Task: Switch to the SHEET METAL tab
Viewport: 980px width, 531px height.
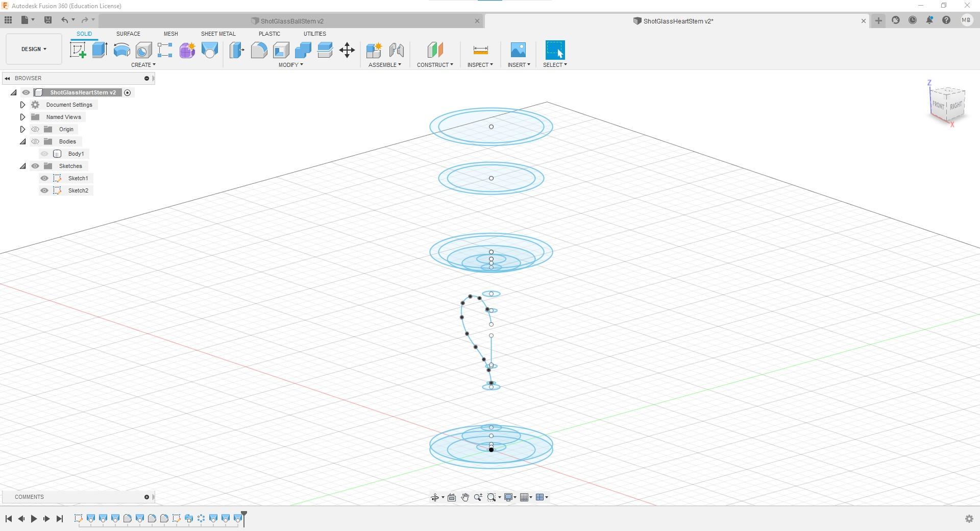Action: [x=218, y=34]
